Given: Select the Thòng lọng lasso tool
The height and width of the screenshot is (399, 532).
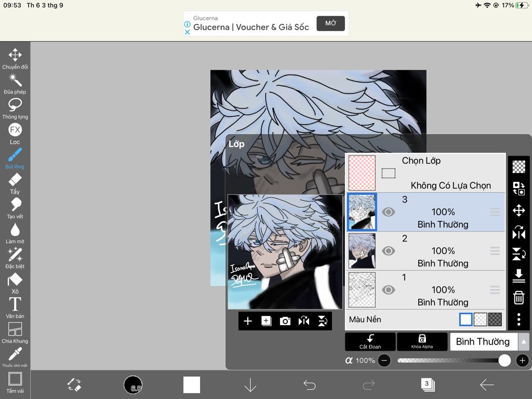Looking at the screenshot, I should [x=15, y=109].
